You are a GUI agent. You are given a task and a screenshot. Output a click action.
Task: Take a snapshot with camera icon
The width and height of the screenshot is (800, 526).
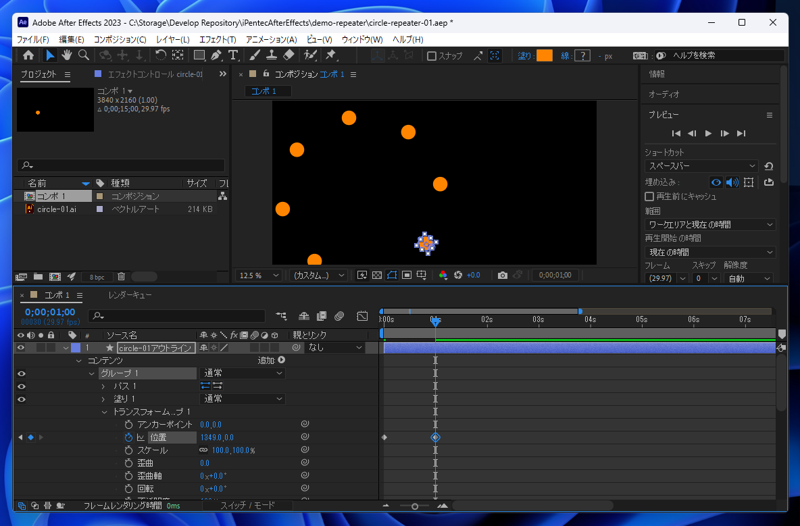coord(502,275)
